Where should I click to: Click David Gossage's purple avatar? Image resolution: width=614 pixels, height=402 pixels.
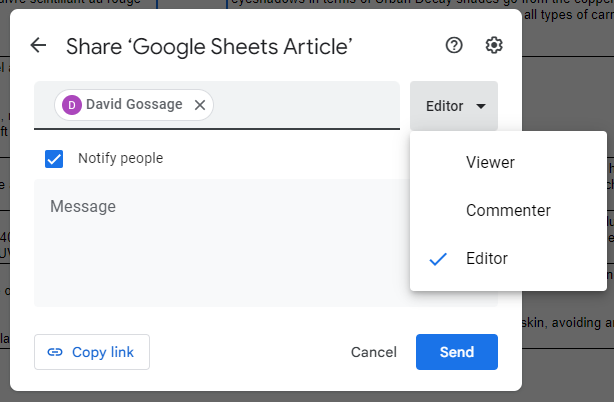pos(72,105)
